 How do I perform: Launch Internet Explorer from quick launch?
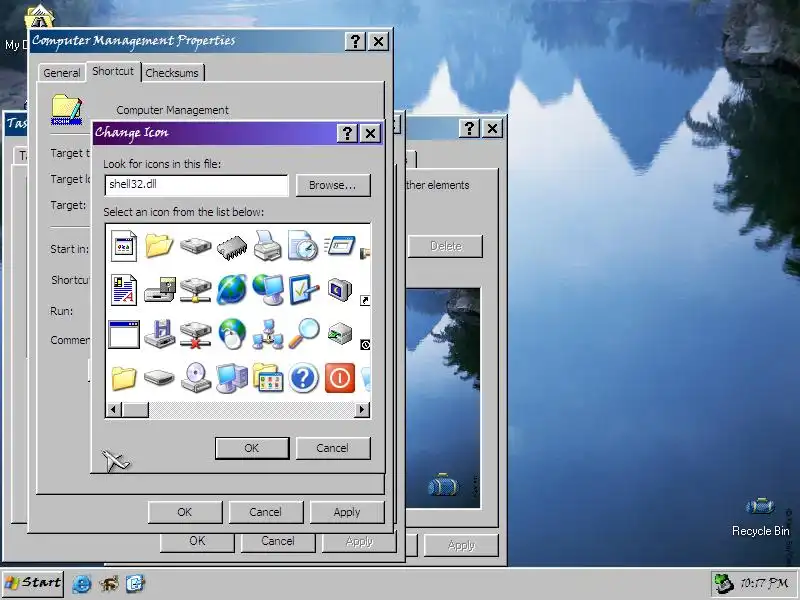tap(82, 584)
